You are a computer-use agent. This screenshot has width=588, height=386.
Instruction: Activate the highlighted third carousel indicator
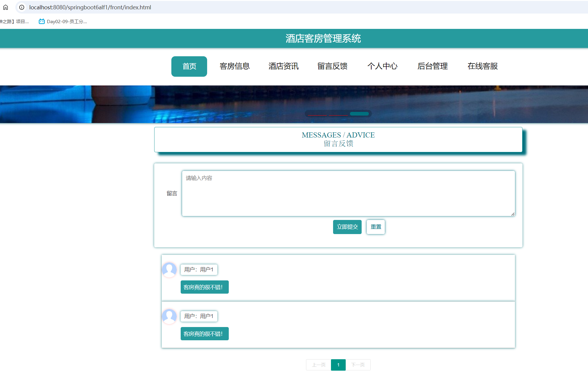coord(359,114)
